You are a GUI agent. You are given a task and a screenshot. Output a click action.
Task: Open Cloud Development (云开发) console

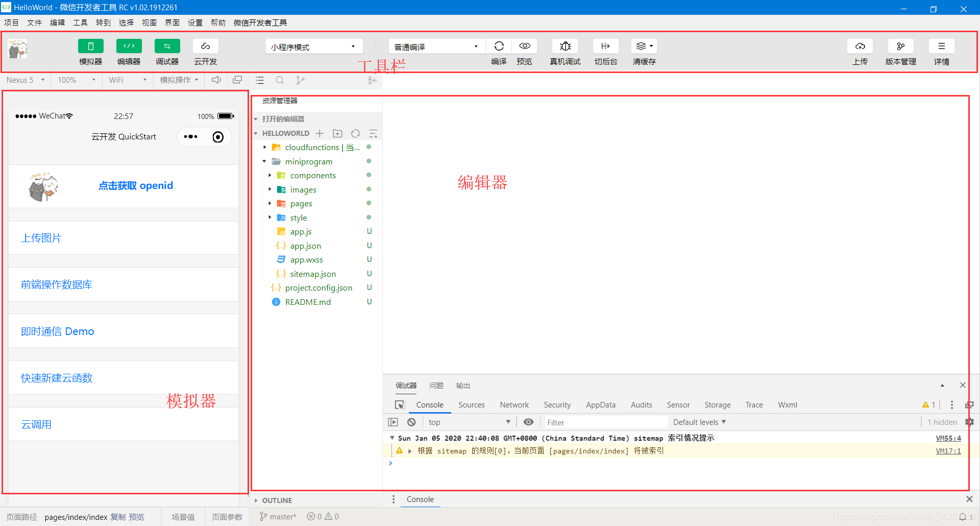point(205,46)
